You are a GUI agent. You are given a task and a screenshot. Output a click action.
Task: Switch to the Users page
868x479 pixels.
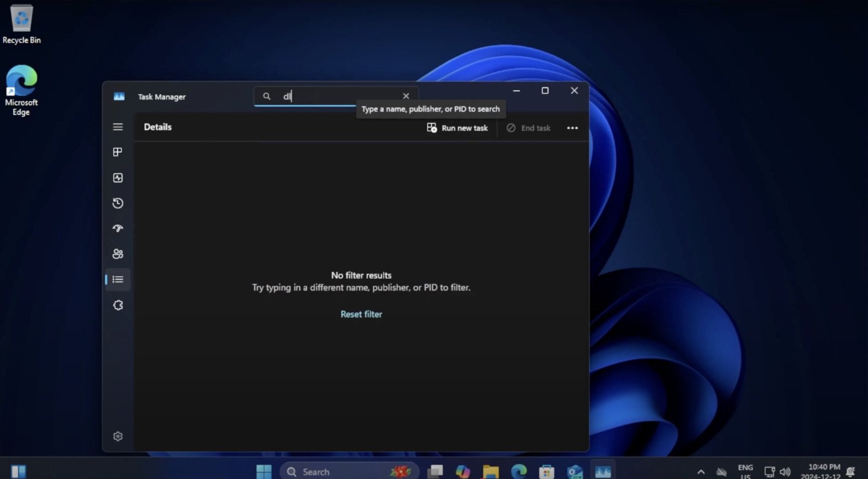pyautogui.click(x=118, y=254)
